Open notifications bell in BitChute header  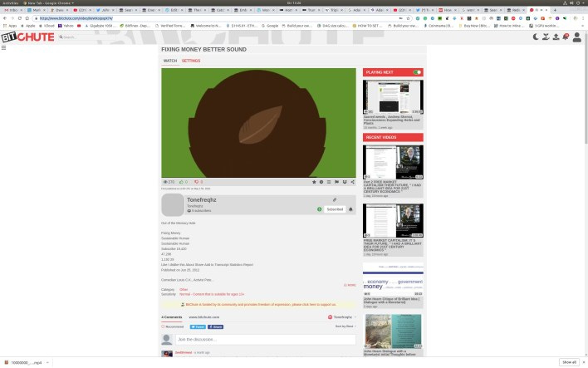[x=566, y=37]
